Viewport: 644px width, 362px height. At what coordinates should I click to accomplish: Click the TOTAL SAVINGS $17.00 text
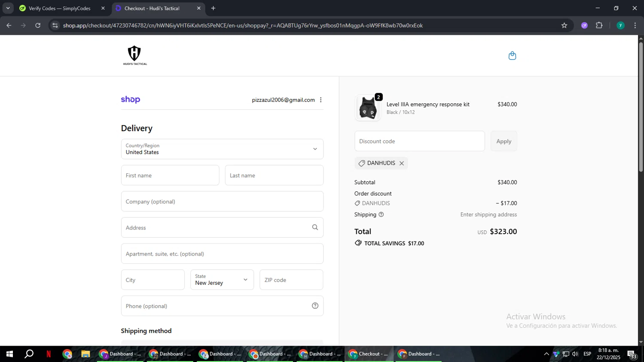click(394, 243)
